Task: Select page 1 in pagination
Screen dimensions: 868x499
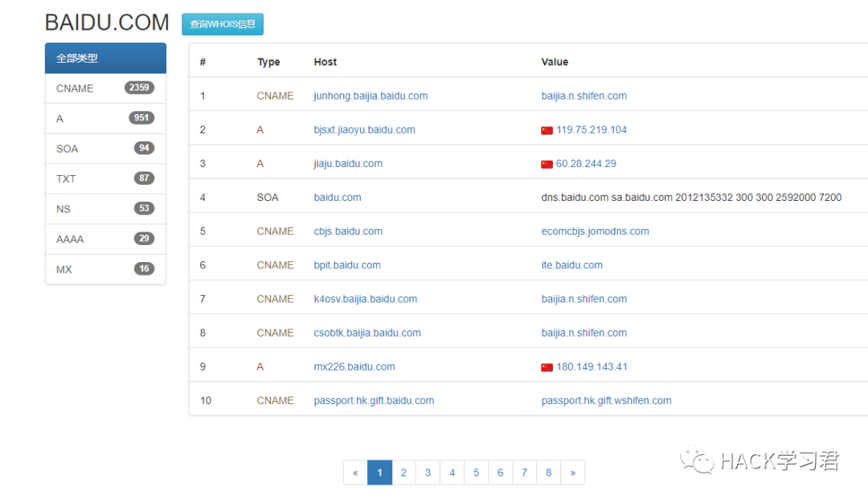Action: pos(379,472)
